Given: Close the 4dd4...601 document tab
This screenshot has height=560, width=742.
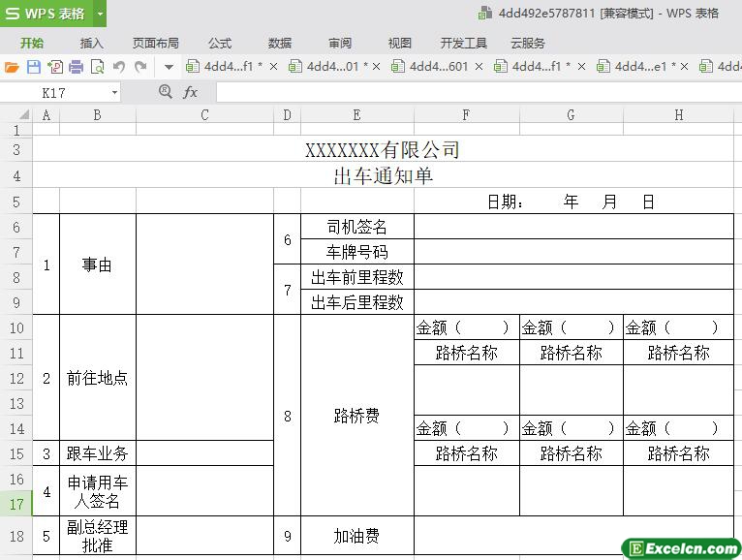Looking at the screenshot, I should tap(479, 67).
